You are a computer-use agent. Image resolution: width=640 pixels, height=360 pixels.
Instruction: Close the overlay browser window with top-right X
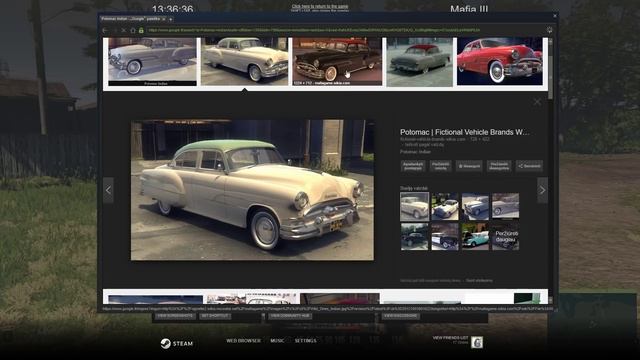coord(555,16)
